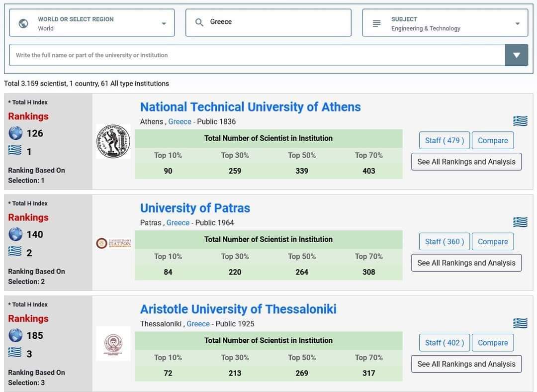
Task: Open Aristotle University of Thessaloniki page
Action: pyautogui.click(x=238, y=309)
